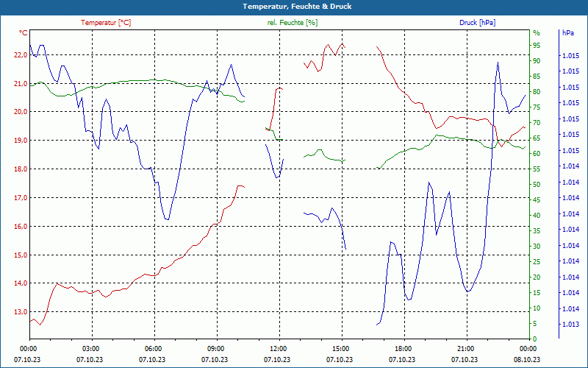
Task: Click the 13,0 temperature axis tick
Action: click(x=21, y=311)
